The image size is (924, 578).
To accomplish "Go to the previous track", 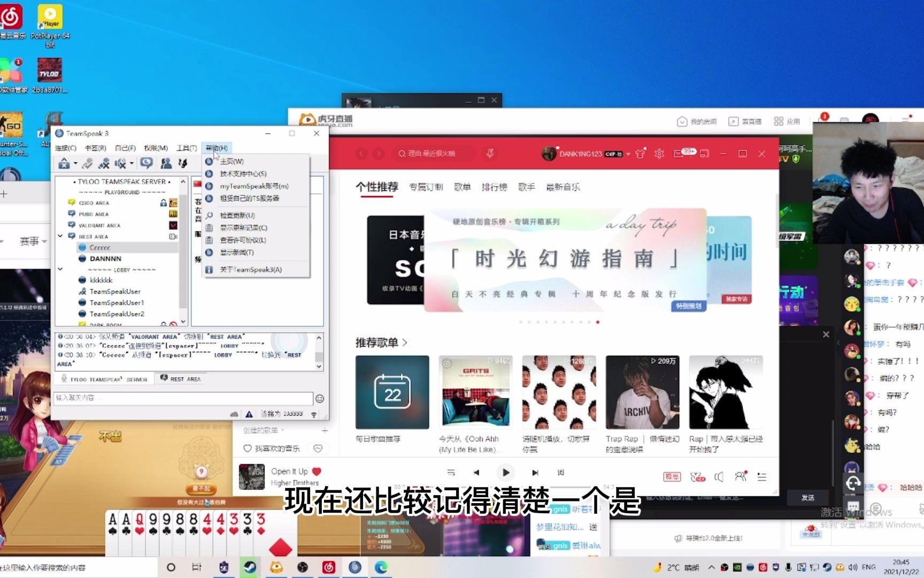I will (476, 473).
